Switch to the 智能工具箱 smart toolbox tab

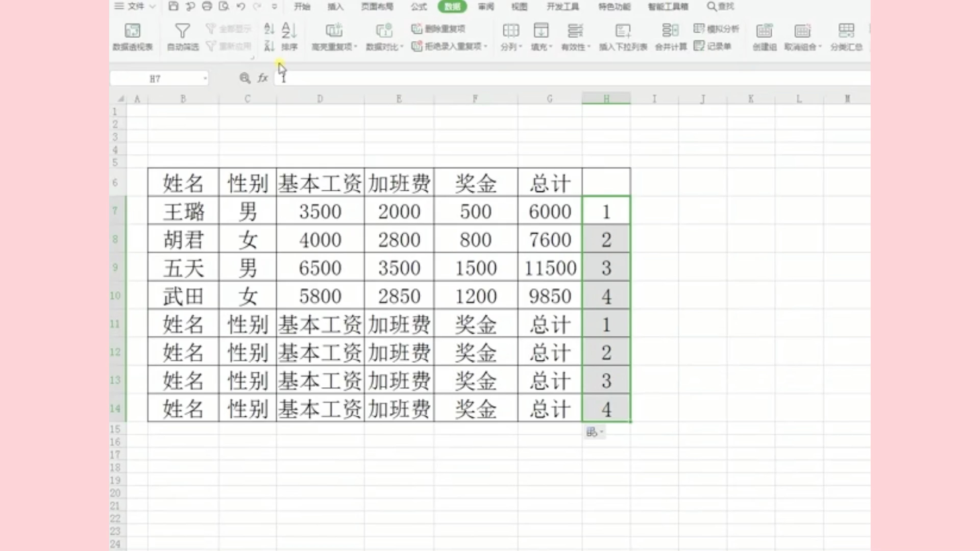tap(668, 6)
